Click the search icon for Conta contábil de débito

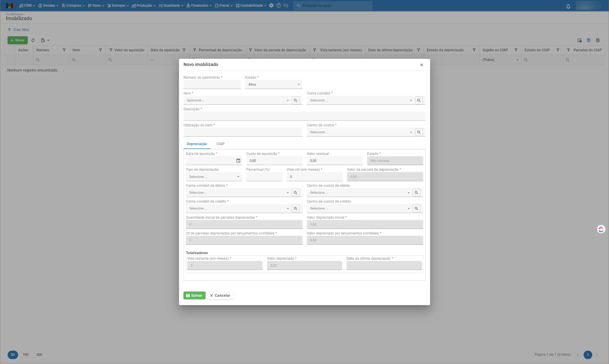click(295, 193)
